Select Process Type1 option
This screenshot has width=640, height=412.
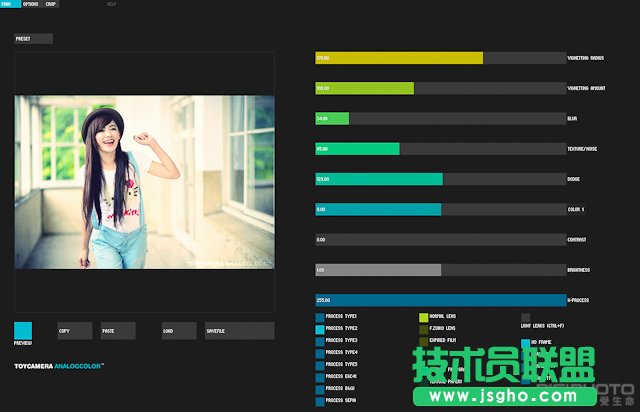pos(320,317)
